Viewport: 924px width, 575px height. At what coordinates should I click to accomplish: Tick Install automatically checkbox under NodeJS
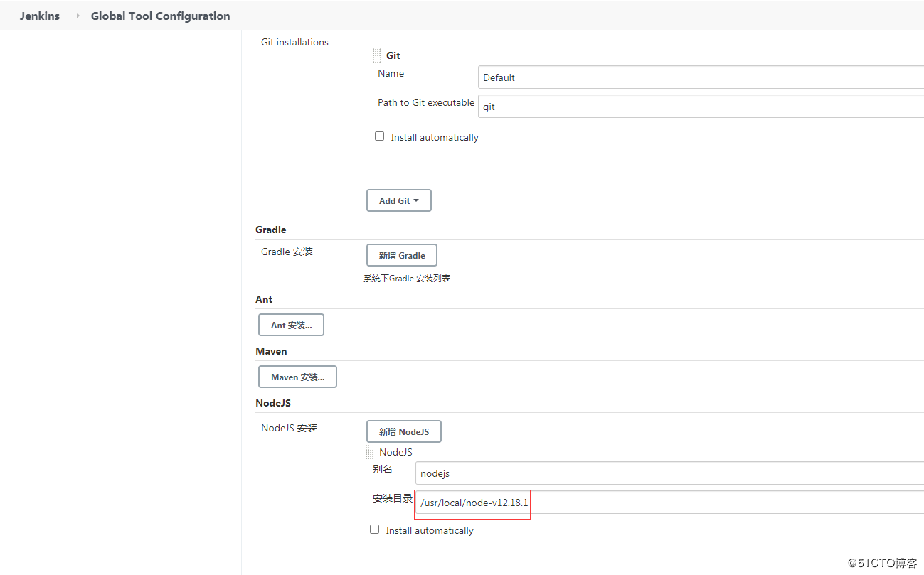pyautogui.click(x=375, y=530)
